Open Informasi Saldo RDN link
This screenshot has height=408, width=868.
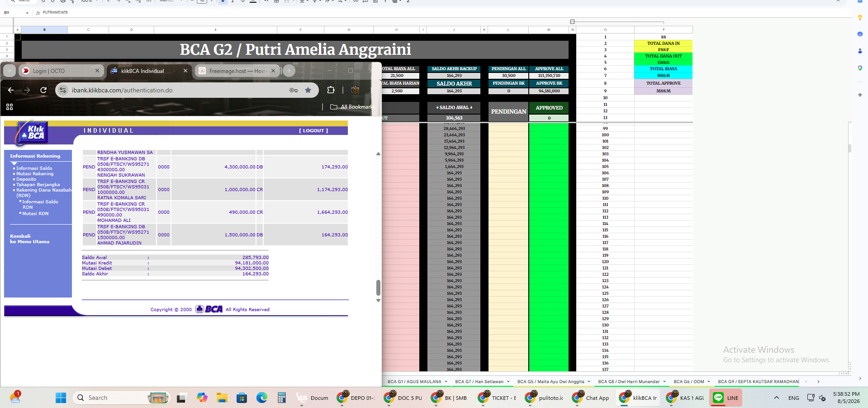[x=40, y=205]
